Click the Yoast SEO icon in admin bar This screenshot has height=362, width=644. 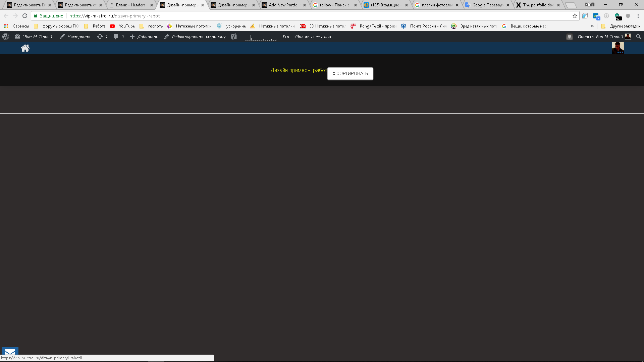pos(234,37)
